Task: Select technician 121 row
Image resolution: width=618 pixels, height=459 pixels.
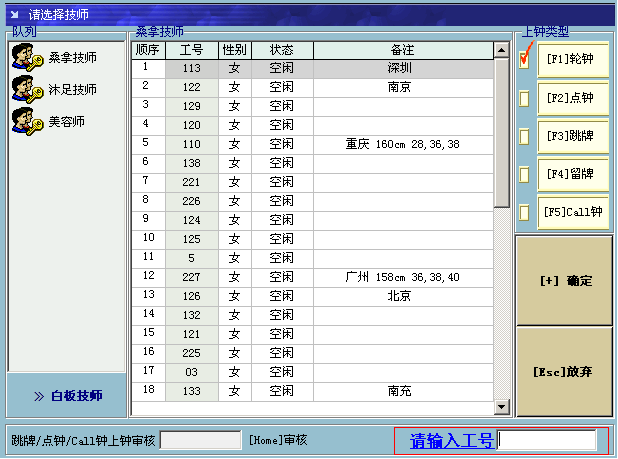Action: point(313,334)
